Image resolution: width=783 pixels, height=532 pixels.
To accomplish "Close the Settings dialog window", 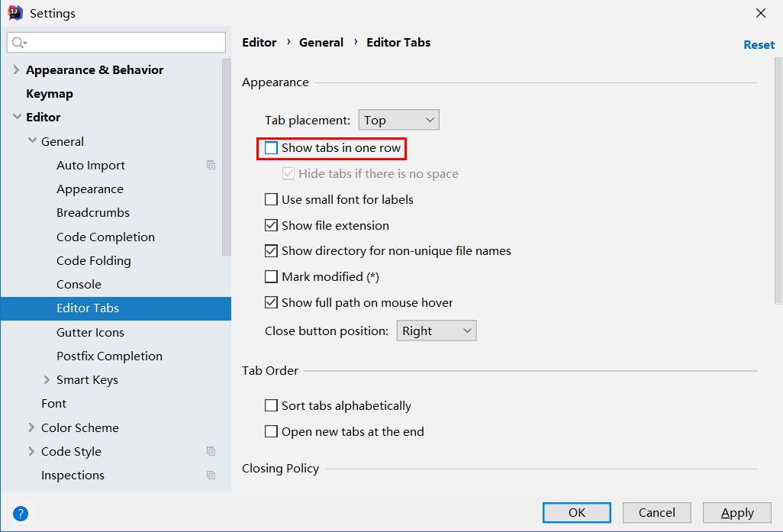I will point(760,13).
